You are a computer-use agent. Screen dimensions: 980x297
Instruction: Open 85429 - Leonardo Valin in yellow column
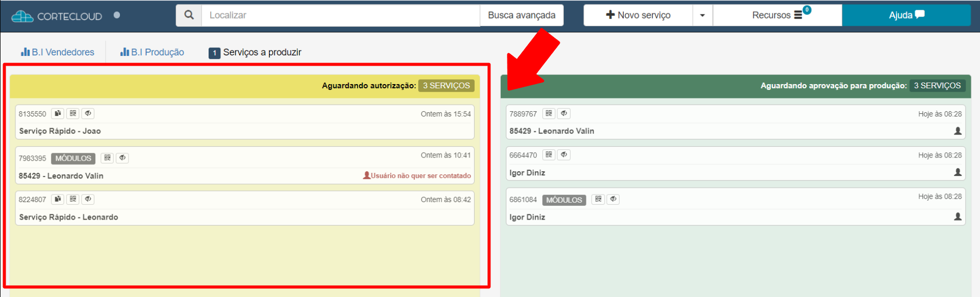click(244, 165)
